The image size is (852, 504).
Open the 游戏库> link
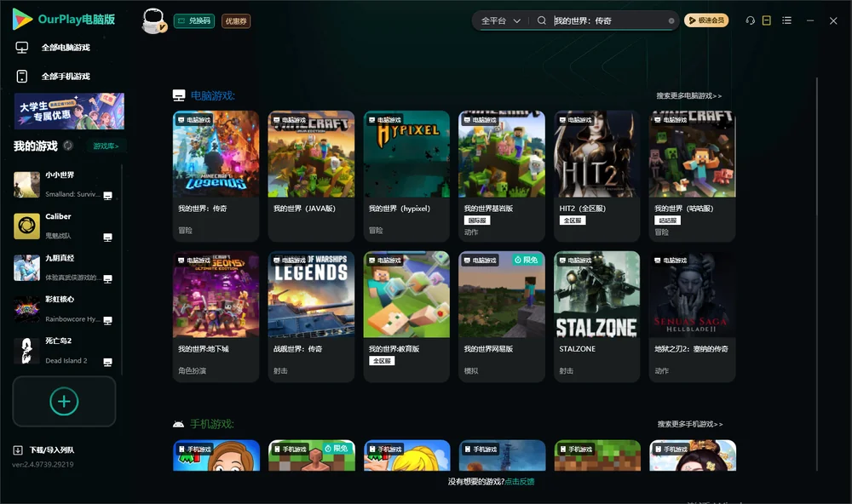pos(106,146)
